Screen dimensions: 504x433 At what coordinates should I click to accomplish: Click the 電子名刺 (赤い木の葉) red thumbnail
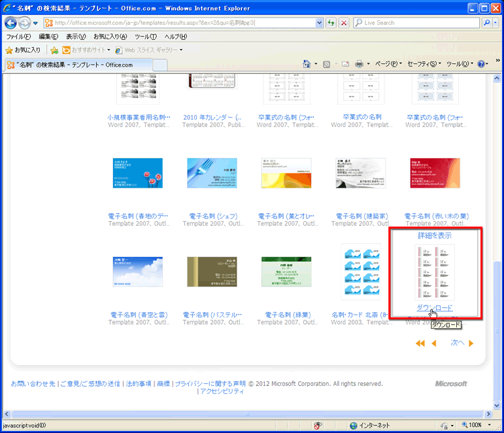coord(435,173)
